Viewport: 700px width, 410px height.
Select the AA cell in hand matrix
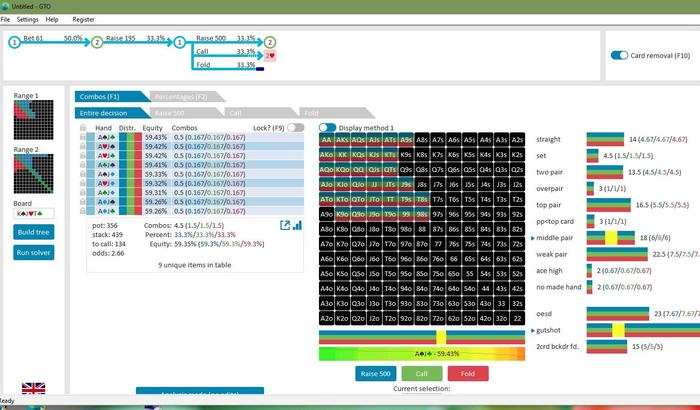pyautogui.click(x=327, y=139)
